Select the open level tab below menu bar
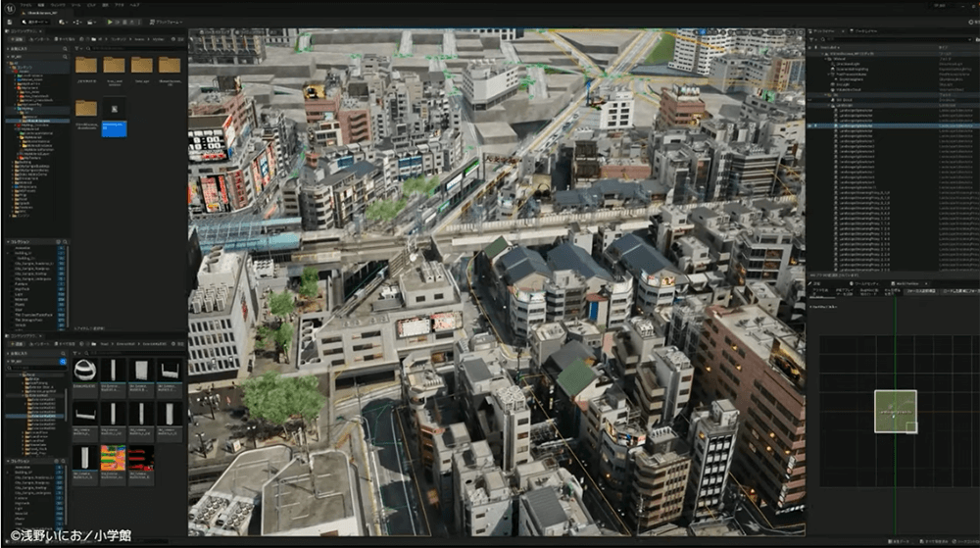Viewport: 980px width, 548px height. [49, 13]
